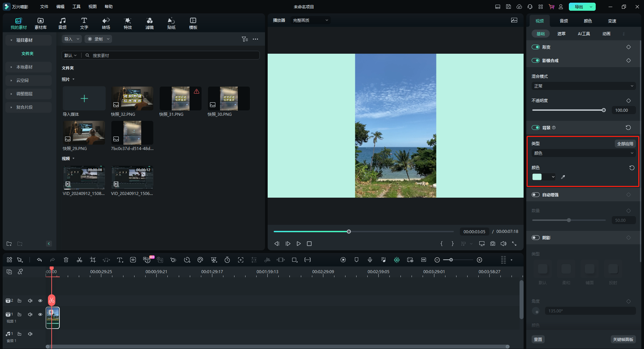Expand the 完整画质 playback quality dropdown
This screenshot has width=644, height=349.
pos(310,20)
